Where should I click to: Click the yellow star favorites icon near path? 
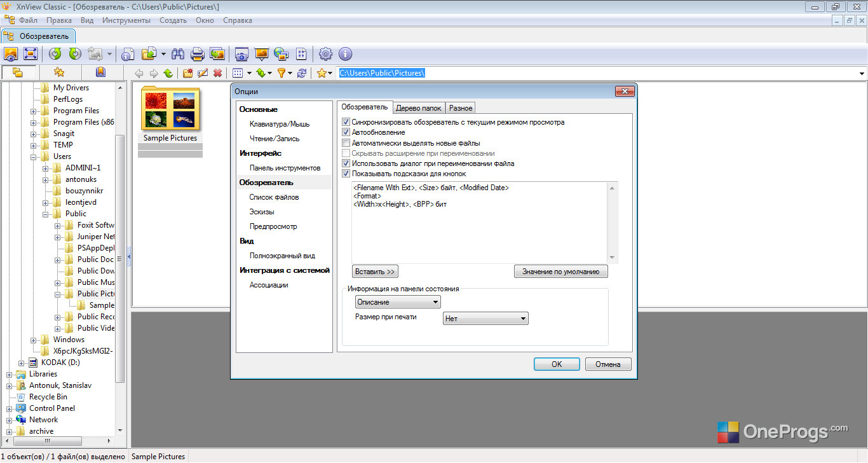point(322,73)
